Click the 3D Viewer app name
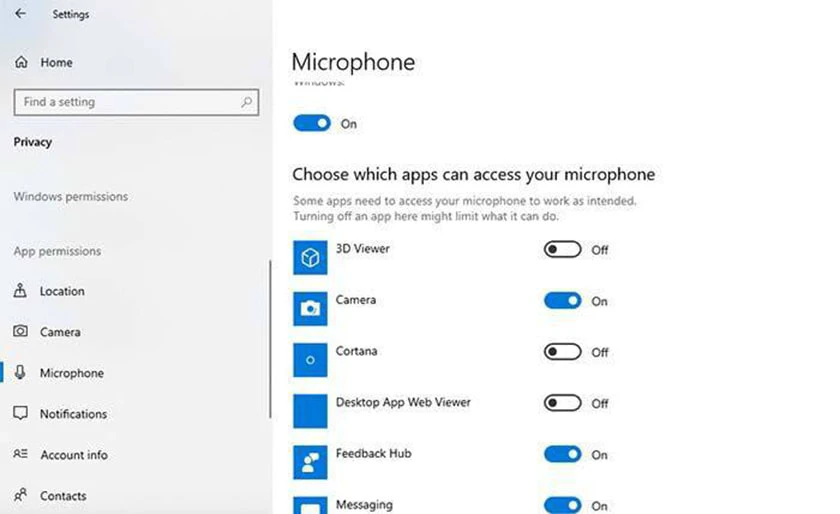 [x=363, y=249]
